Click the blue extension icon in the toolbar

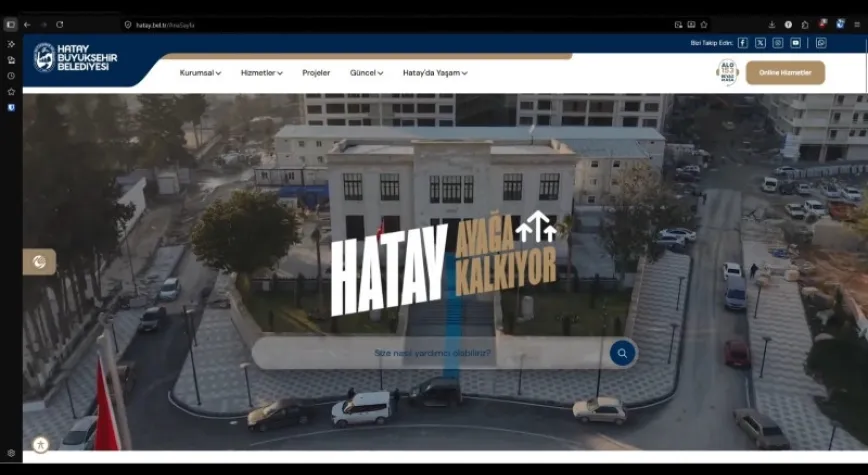click(x=840, y=24)
